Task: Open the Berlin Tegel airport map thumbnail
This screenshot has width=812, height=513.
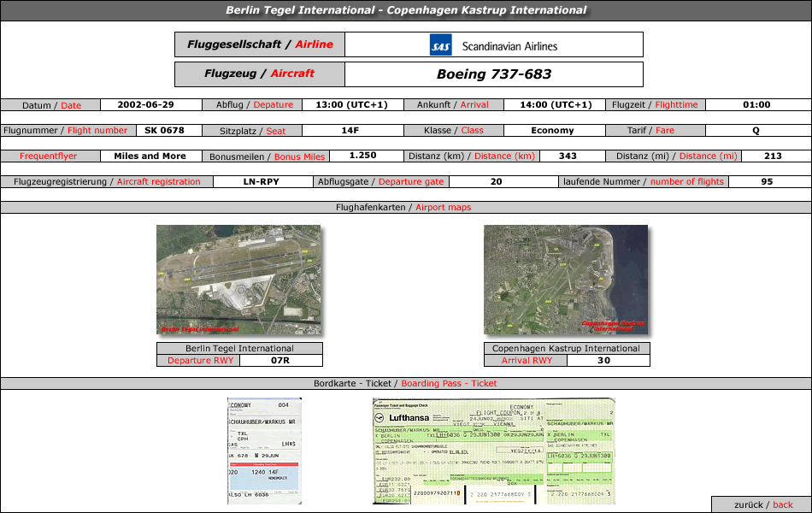Action: click(x=238, y=280)
